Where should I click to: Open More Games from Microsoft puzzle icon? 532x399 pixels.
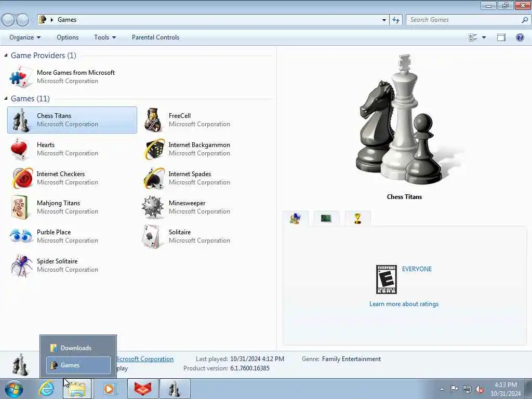(x=21, y=77)
